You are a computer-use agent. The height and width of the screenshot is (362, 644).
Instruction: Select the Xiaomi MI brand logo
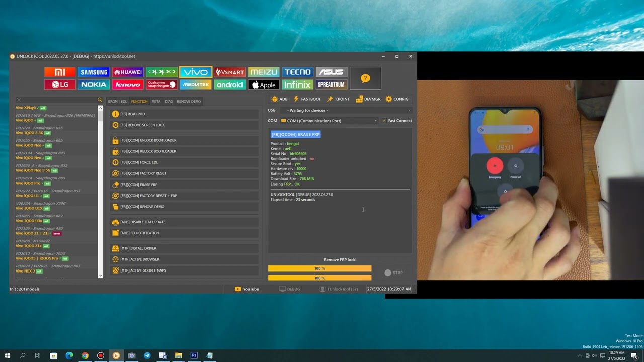pos(60,72)
